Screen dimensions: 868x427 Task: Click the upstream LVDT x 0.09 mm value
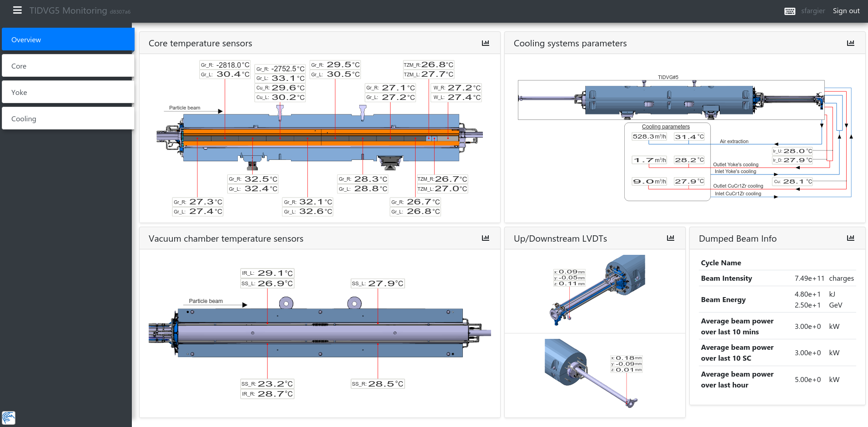tap(569, 272)
